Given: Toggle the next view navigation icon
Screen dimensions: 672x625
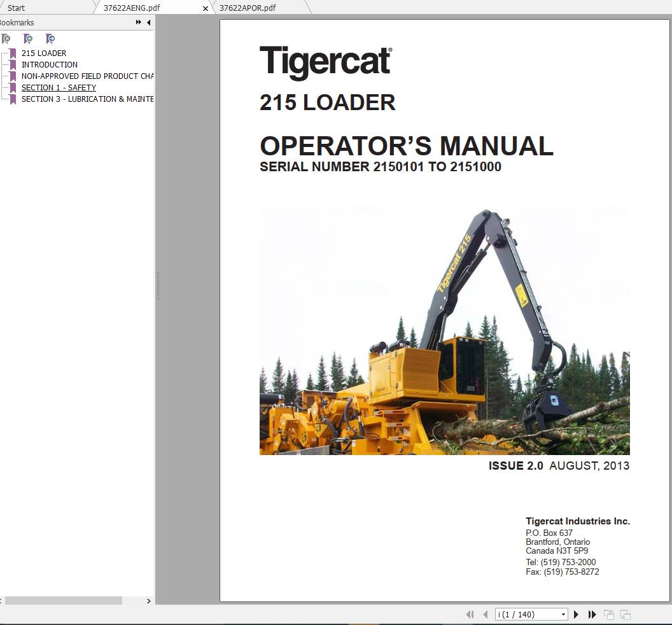Looking at the screenshot, I should tap(624, 614).
